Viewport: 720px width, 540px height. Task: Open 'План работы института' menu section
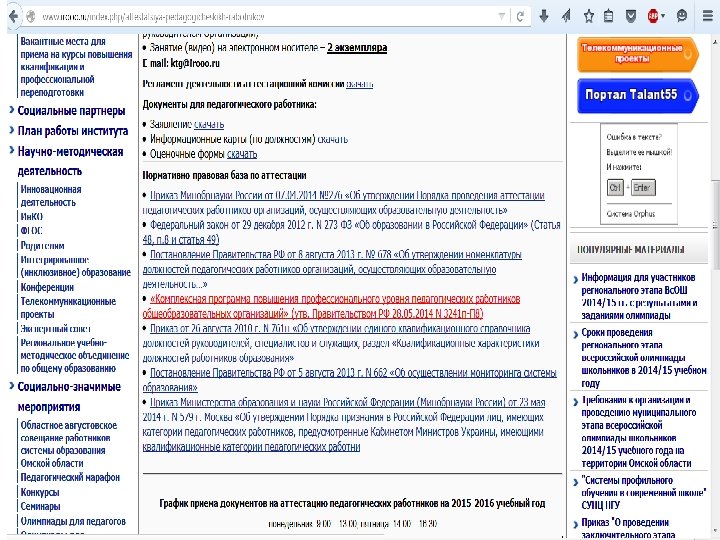[x=73, y=131]
